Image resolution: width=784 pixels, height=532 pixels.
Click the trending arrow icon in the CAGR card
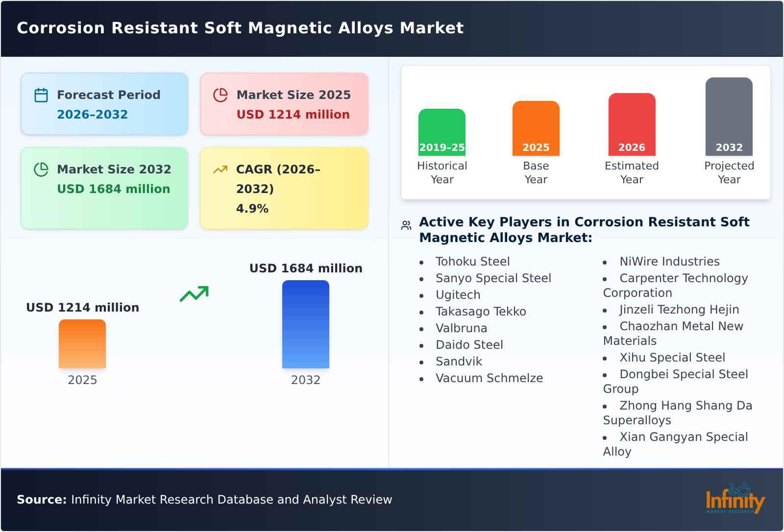click(221, 169)
